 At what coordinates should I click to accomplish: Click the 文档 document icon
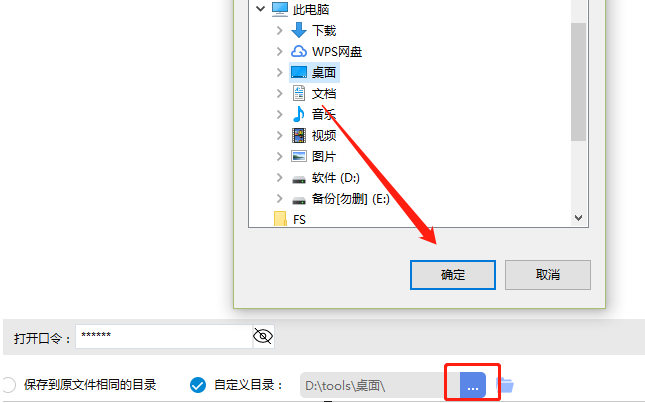click(299, 93)
